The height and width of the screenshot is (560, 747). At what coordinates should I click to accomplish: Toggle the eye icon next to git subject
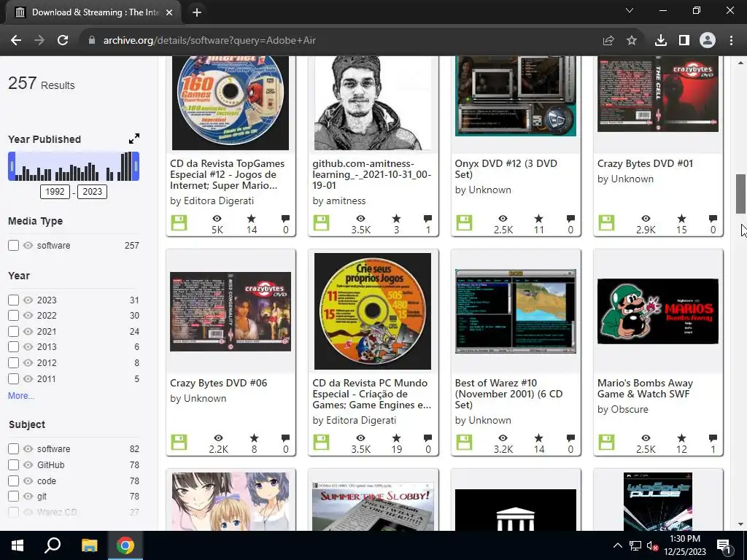[x=28, y=496]
